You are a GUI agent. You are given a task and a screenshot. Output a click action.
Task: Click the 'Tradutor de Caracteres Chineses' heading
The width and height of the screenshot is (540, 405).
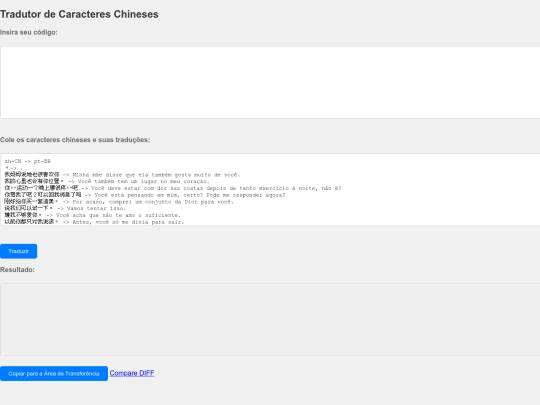coord(79,14)
